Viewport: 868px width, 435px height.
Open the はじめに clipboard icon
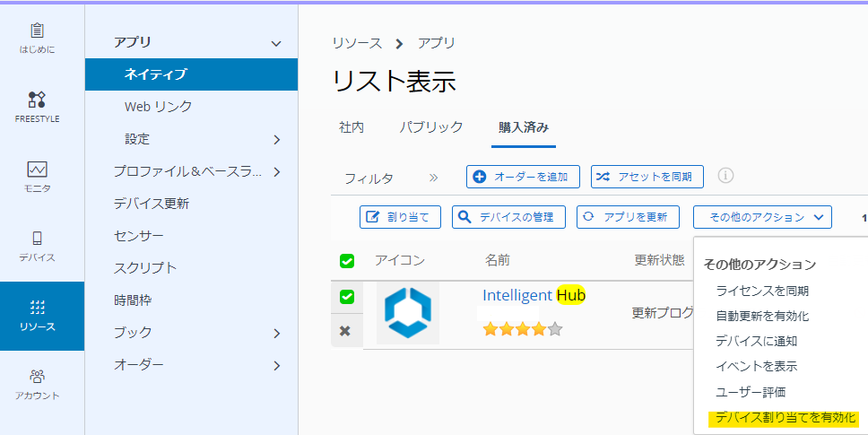tap(37, 30)
